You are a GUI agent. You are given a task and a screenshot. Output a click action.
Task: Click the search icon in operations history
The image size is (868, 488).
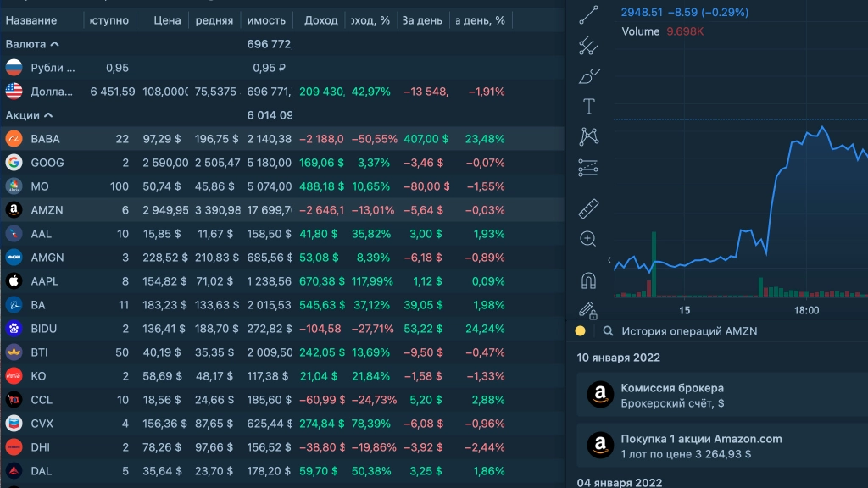click(608, 331)
